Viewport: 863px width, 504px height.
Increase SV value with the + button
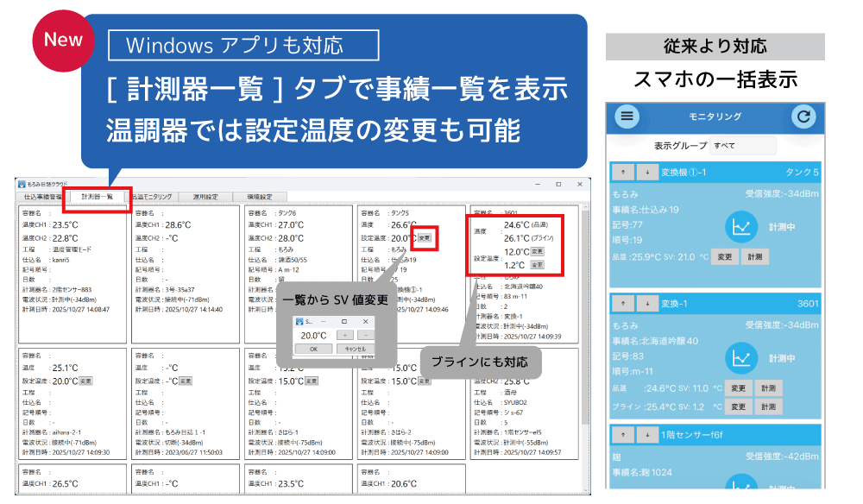(x=343, y=335)
